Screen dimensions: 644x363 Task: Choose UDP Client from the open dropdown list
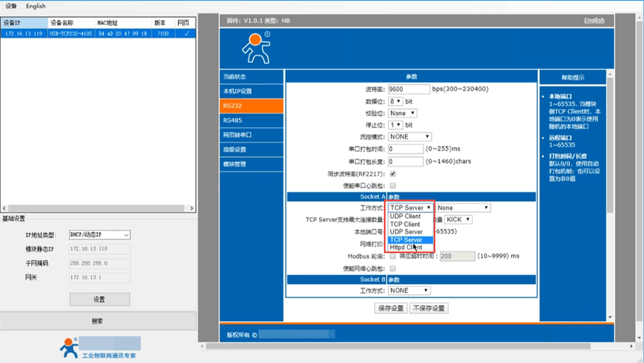(x=405, y=216)
